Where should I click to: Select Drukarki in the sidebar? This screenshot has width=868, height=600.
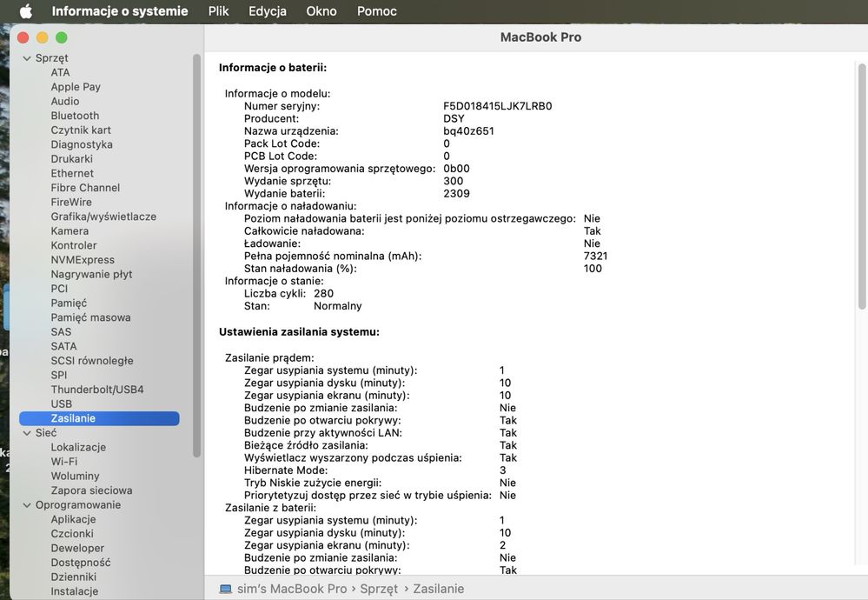(x=71, y=159)
